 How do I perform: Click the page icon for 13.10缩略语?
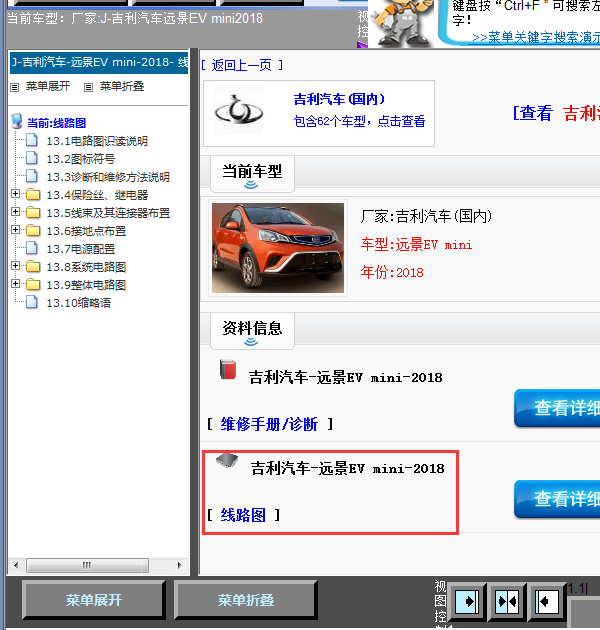tap(32, 302)
